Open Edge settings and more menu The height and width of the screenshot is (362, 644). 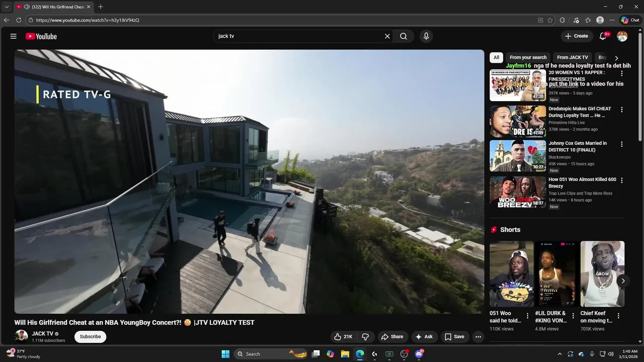612,20
